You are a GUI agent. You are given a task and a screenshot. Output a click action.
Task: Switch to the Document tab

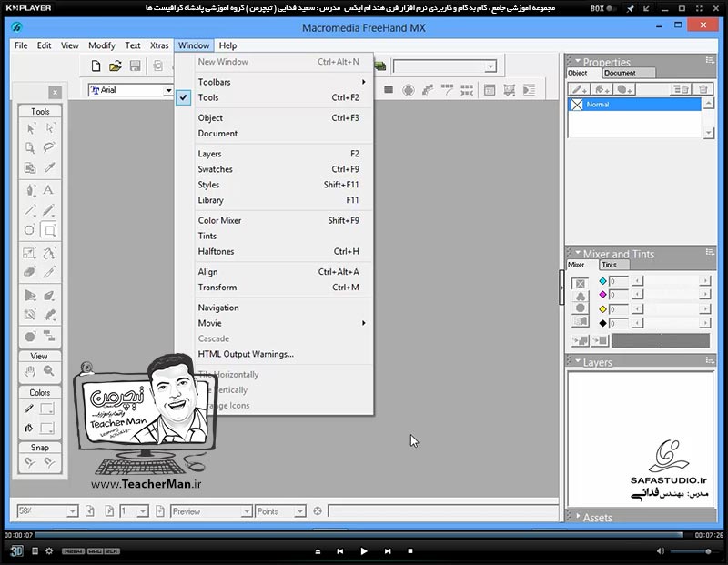point(628,73)
